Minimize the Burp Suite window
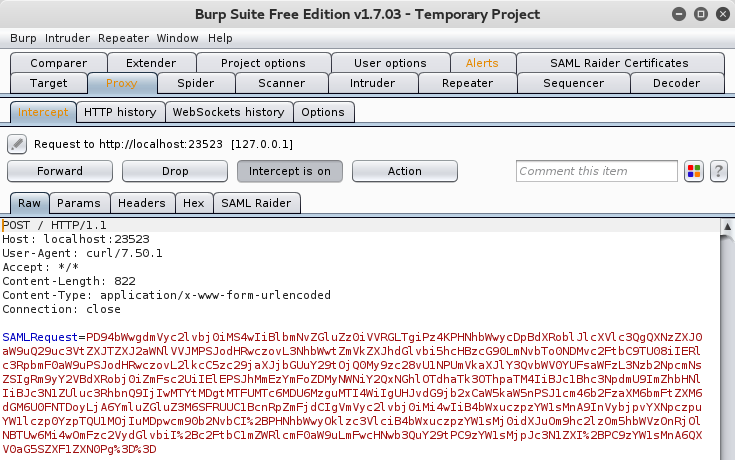 click(x=679, y=14)
